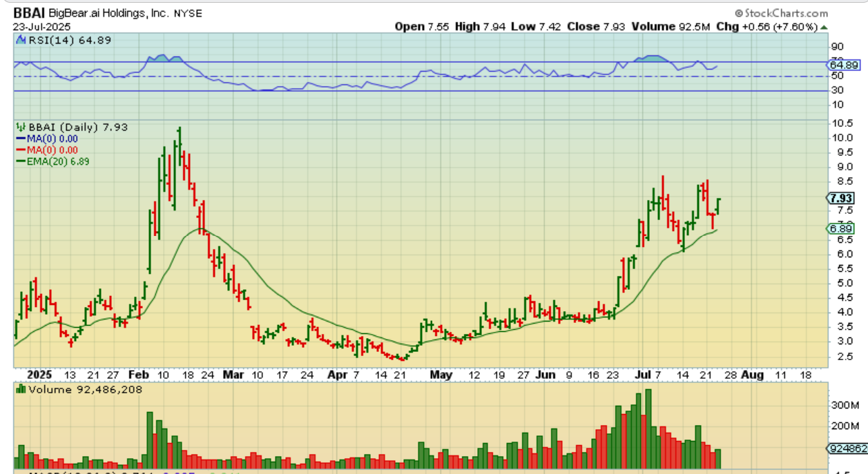Click the StockCharts.com watermark link
Screen dimensions: 868x474
point(781,13)
